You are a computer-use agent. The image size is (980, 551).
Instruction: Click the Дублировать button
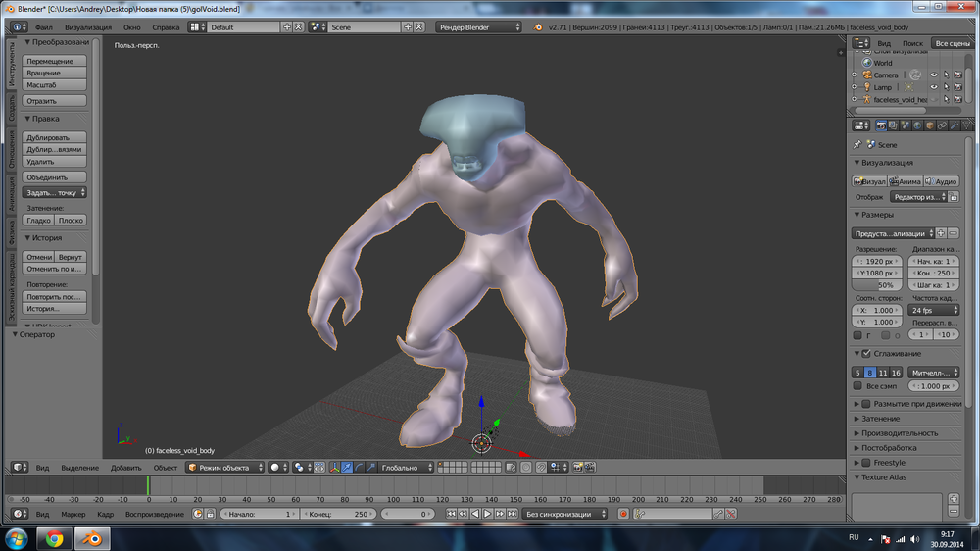(55, 138)
